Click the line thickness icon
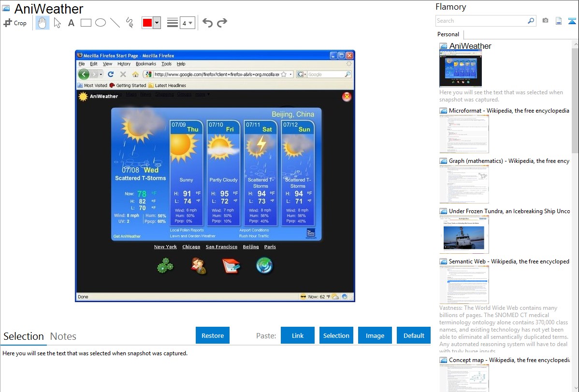 (x=173, y=23)
